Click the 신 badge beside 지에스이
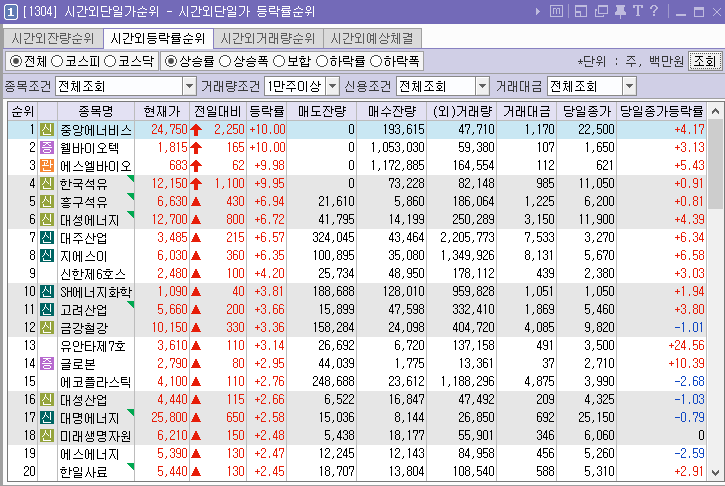This screenshot has width=725, height=486. click(47, 256)
